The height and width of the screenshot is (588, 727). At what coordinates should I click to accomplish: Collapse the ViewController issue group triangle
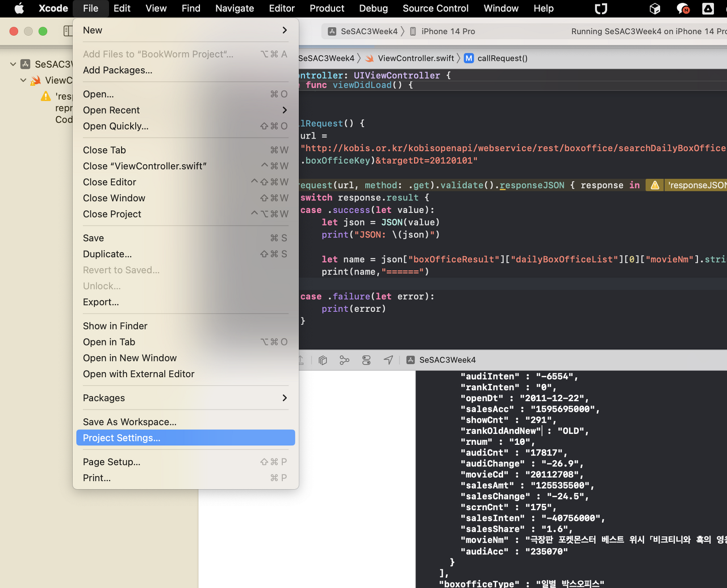point(23,80)
